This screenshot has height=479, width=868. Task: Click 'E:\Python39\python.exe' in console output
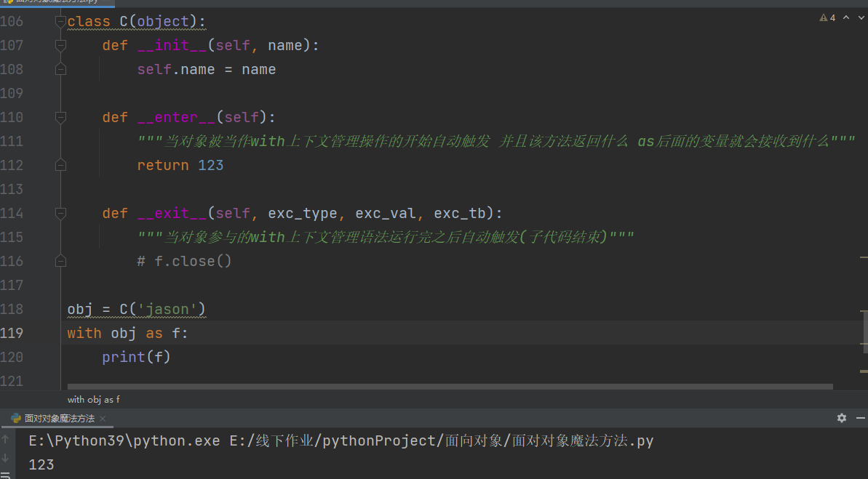124,440
